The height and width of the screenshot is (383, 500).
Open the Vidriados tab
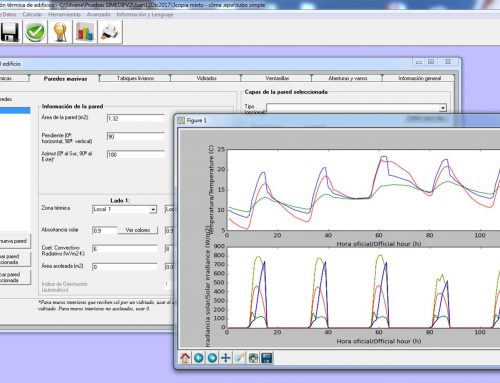[x=206, y=78]
